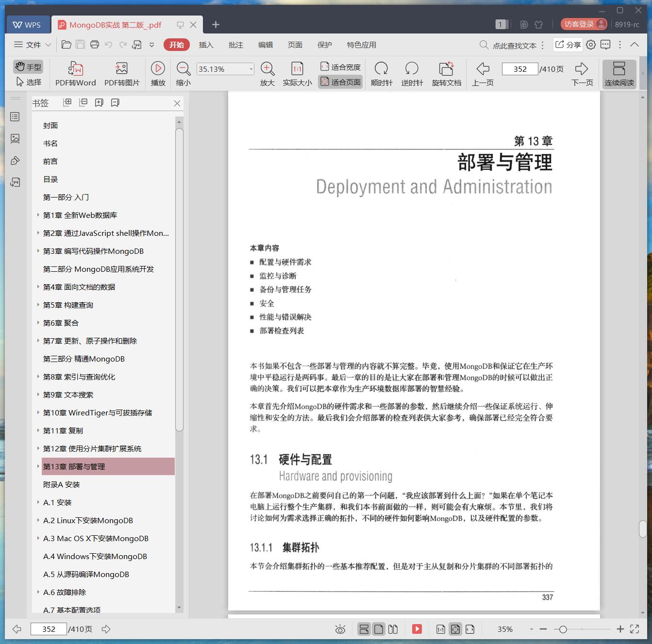Zoom out with 缩小 magnifier
The width and height of the screenshot is (652, 644).
point(183,74)
